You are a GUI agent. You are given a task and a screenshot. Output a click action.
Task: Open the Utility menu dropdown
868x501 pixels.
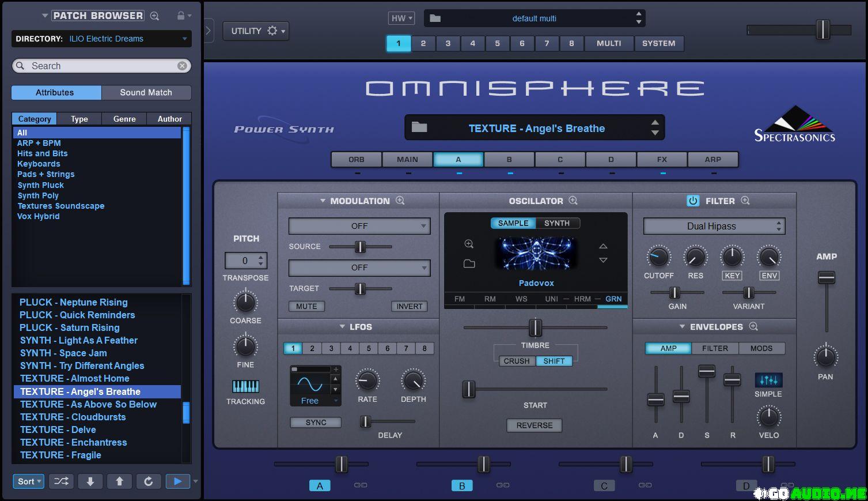click(256, 31)
